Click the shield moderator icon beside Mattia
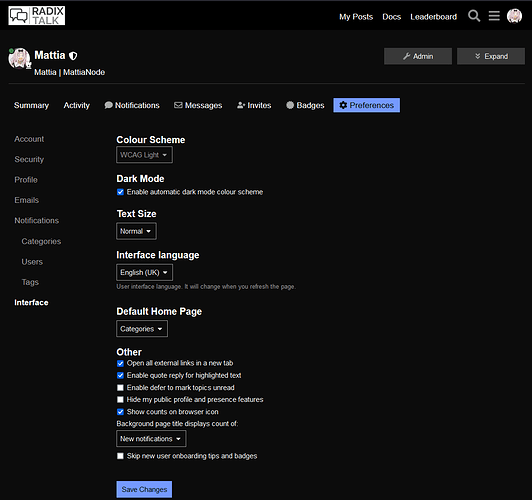This screenshot has height=500, width=532. [73, 56]
